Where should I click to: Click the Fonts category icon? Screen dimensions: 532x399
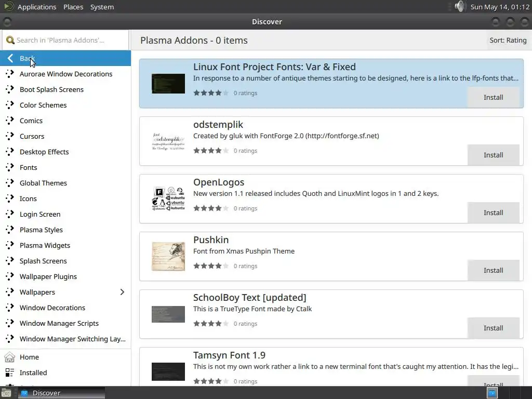point(9,167)
